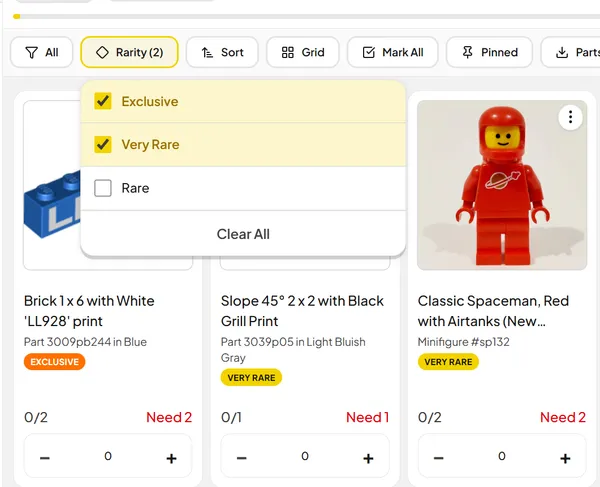Image resolution: width=600 pixels, height=487 pixels.
Task: Open the All filter button
Action: [x=42, y=52]
